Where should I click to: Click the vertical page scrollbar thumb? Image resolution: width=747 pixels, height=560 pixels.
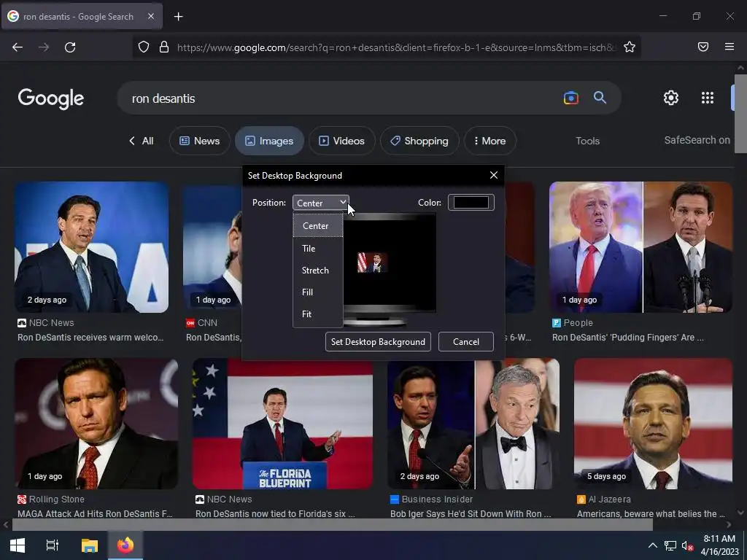[x=740, y=114]
